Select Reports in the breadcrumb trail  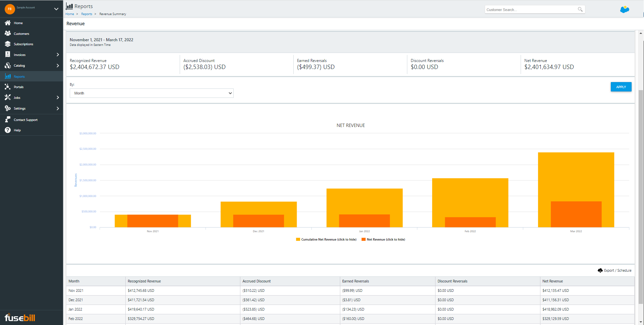[86, 14]
